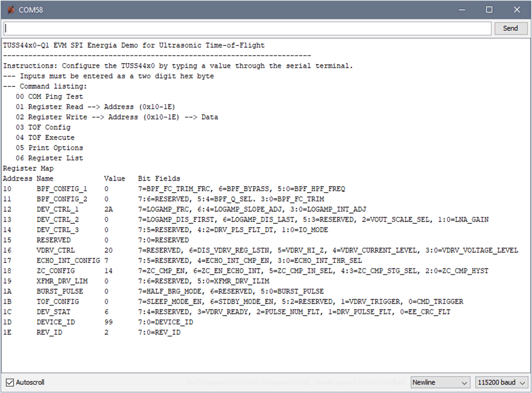Maximize the COM58 serial monitor window
Image resolution: width=532 pixels, height=393 pixels.
[x=489, y=10]
